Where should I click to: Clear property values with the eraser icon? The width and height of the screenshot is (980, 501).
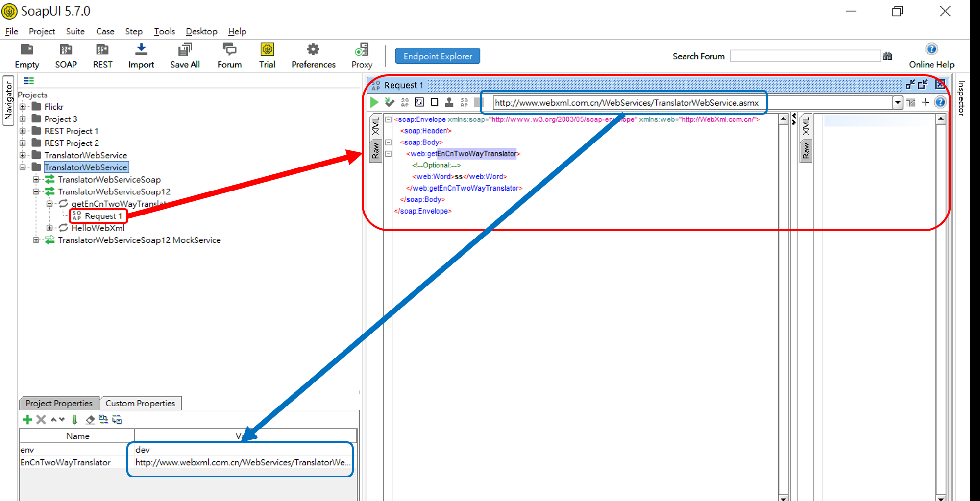click(x=90, y=420)
